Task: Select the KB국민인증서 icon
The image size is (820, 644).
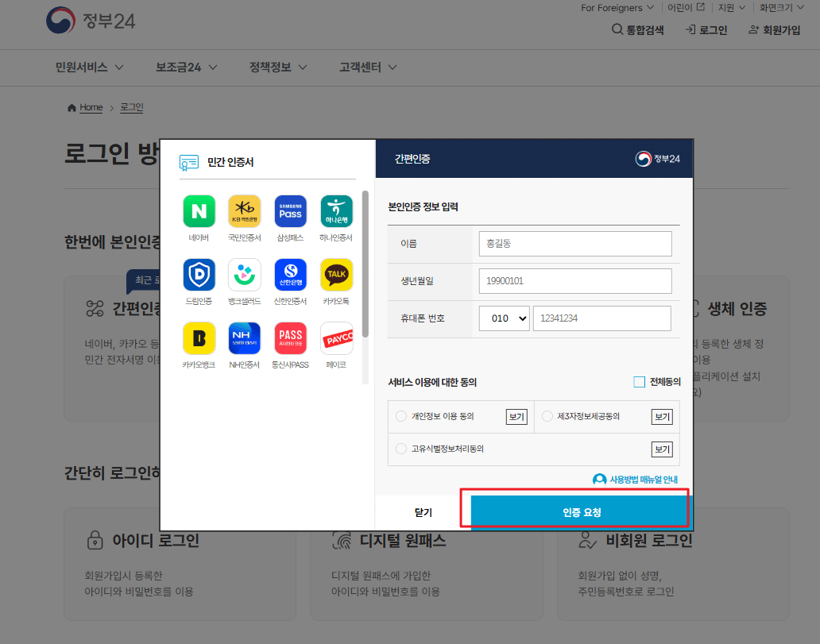Action: pyautogui.click(x=244, y=210)
